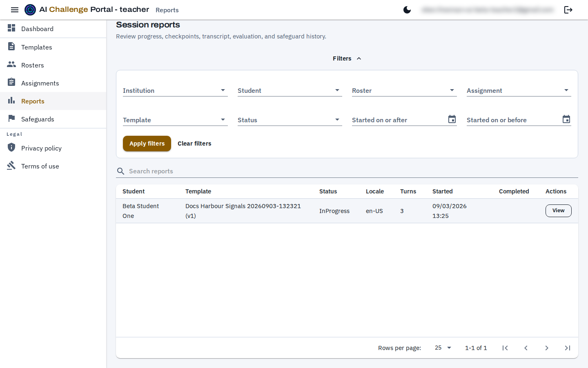Screen dimensions: 588x368
Task: Click the Apply filters button
Action: 147,144
